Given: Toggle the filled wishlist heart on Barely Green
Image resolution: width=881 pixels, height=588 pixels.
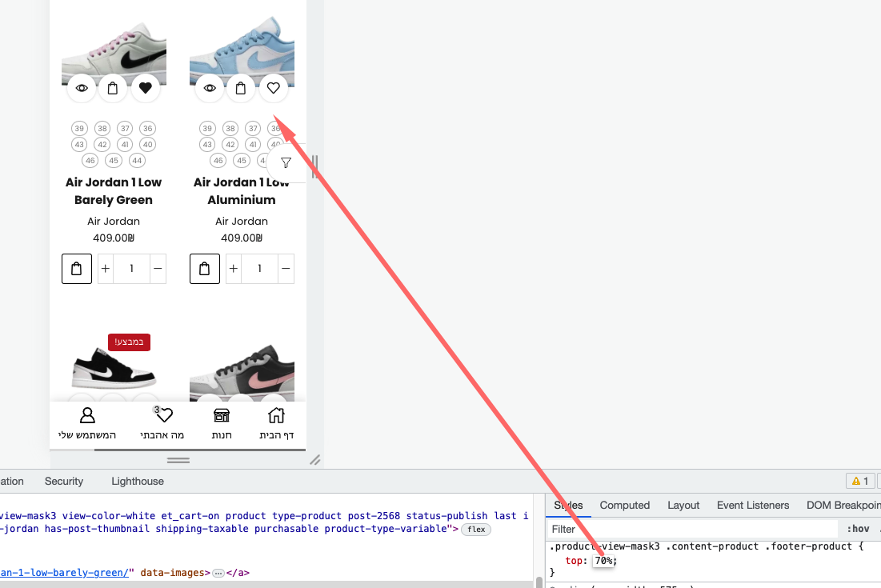Looking at the screenshot, I should click(x=146, y=88).
